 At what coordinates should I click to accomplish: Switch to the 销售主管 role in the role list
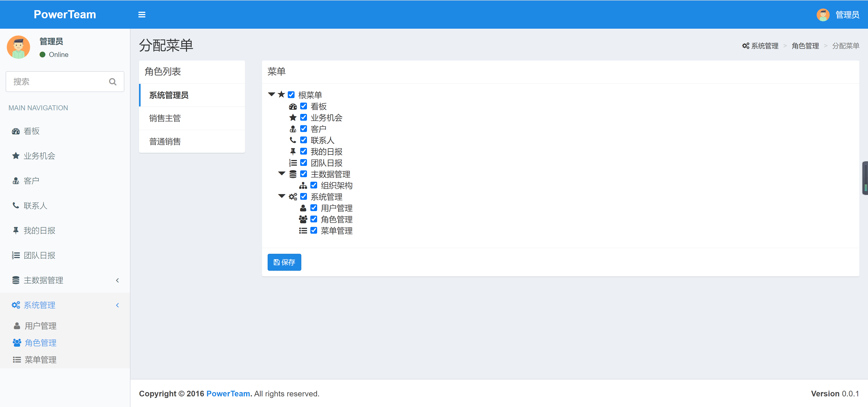(165, 118)
